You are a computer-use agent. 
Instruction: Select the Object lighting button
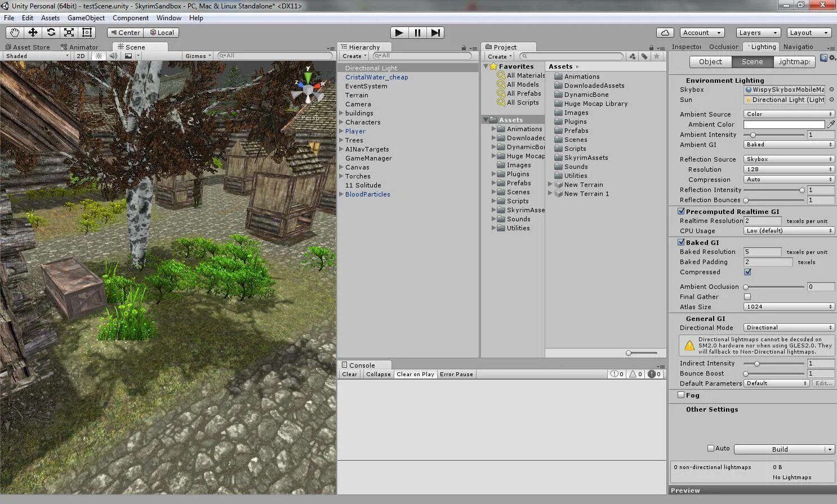[710, 62]
